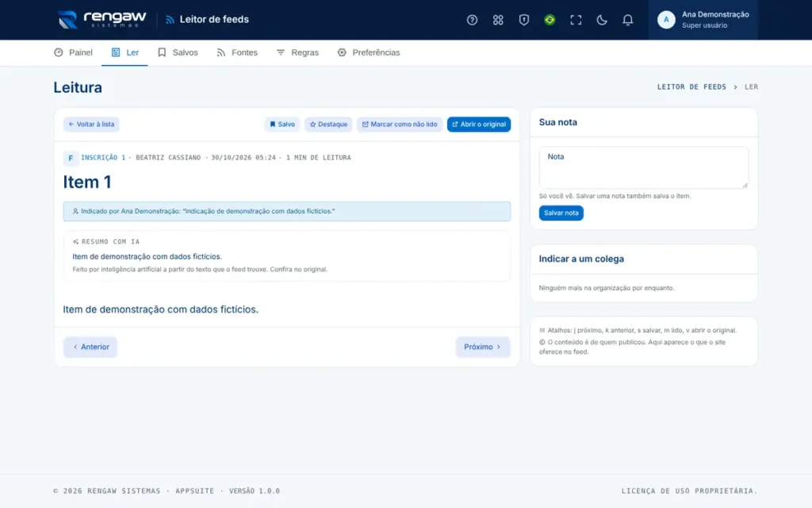The height and width of the screenshot is (508, 812).
Task: Open notifications bell
Action: (x=627, y=20)
